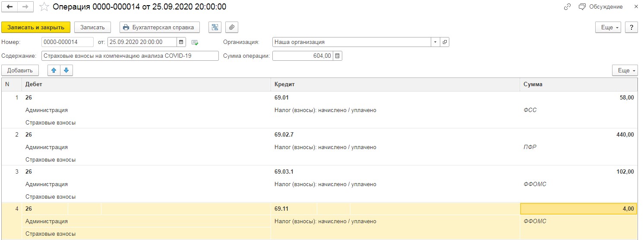Open calendar picker next to date
The image size is (644, 240).
(x=182, y=42)
